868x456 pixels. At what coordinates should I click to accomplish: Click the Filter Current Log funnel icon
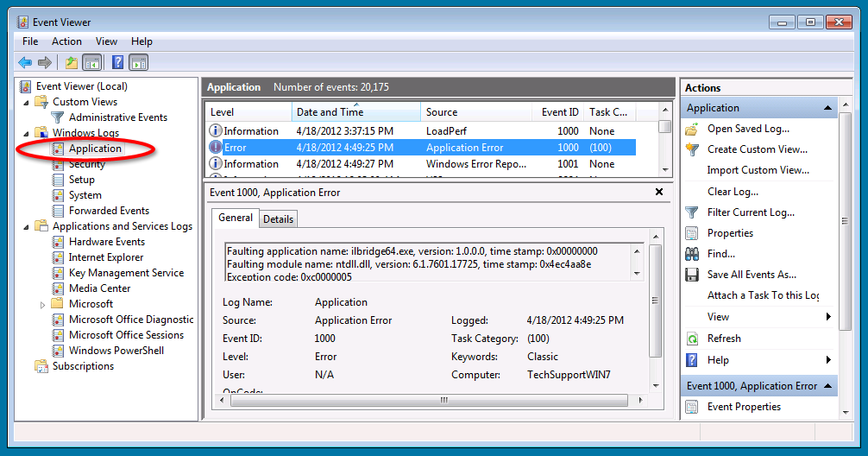(691, 212)
